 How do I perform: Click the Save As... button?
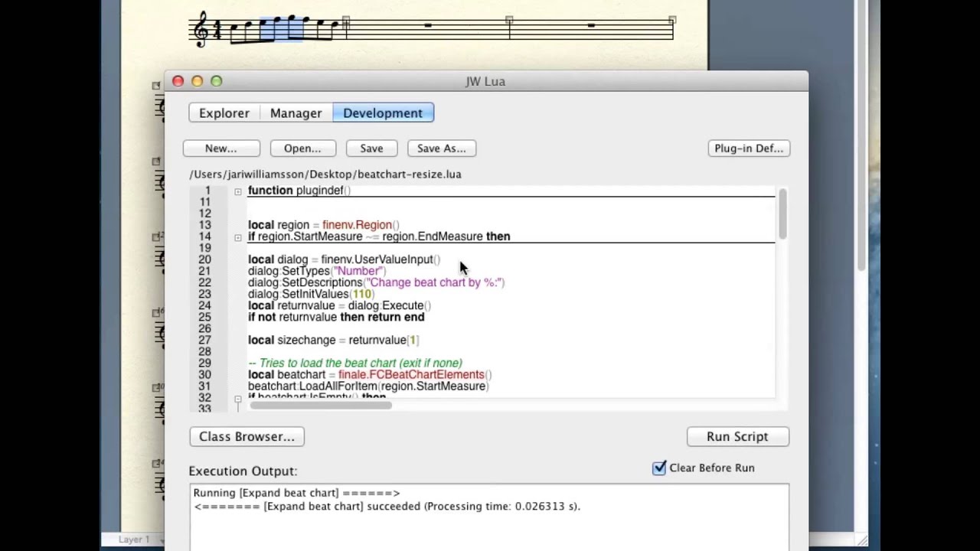pyautogui.click(x=441, y=148)
